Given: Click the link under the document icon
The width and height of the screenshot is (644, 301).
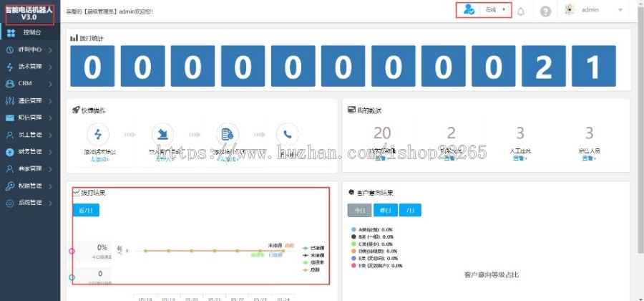Looking at the screenshot, I should [x=230, y=158].
